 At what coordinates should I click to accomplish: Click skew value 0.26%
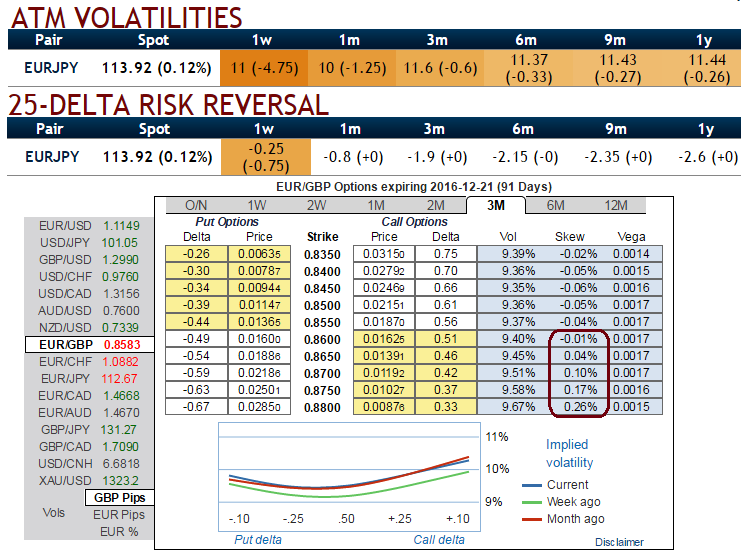pyautogui.click(x=580, y=407)
